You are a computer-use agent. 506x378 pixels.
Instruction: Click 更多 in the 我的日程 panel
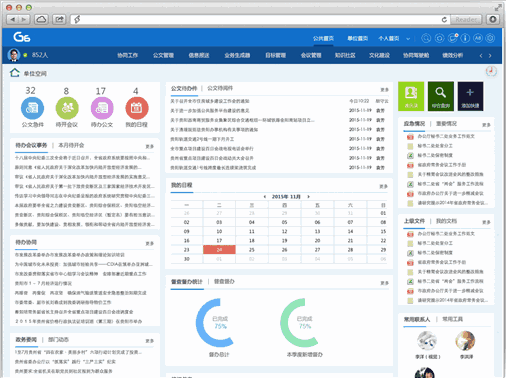[x=384, y=186]
